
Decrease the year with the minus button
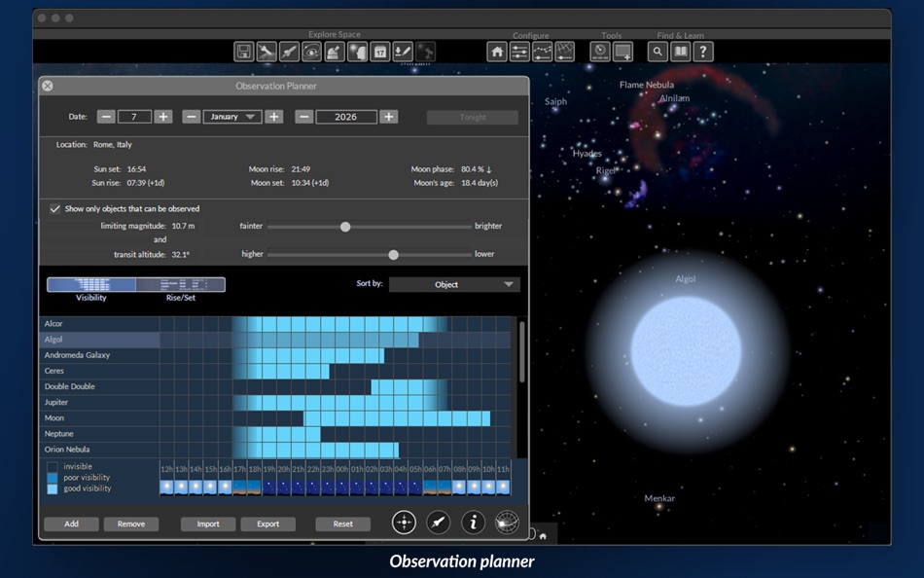(304, 117)
